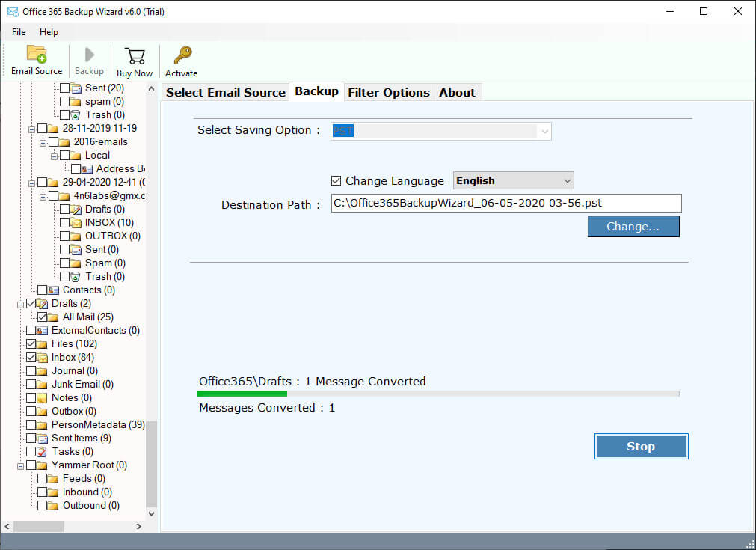This screenshot has width=756, height=550.
Task: Click the Email Source toolbar icon
Action: (x=37, y=55)
